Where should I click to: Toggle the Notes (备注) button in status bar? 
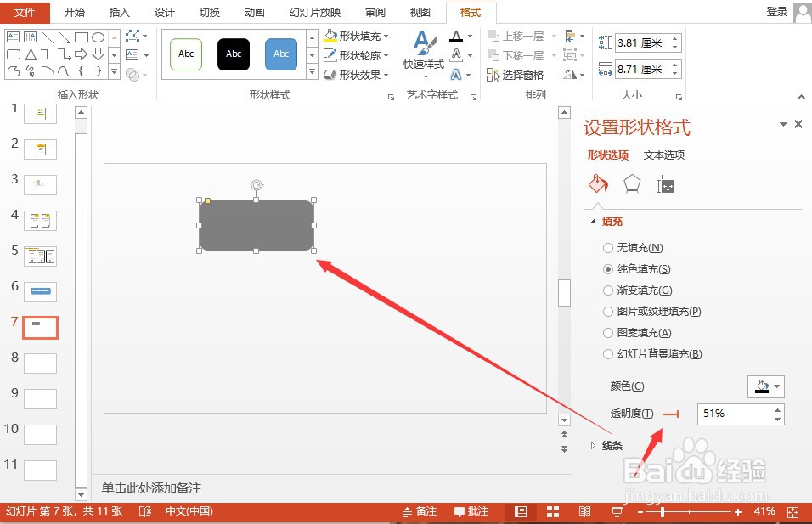pos(420,511)
